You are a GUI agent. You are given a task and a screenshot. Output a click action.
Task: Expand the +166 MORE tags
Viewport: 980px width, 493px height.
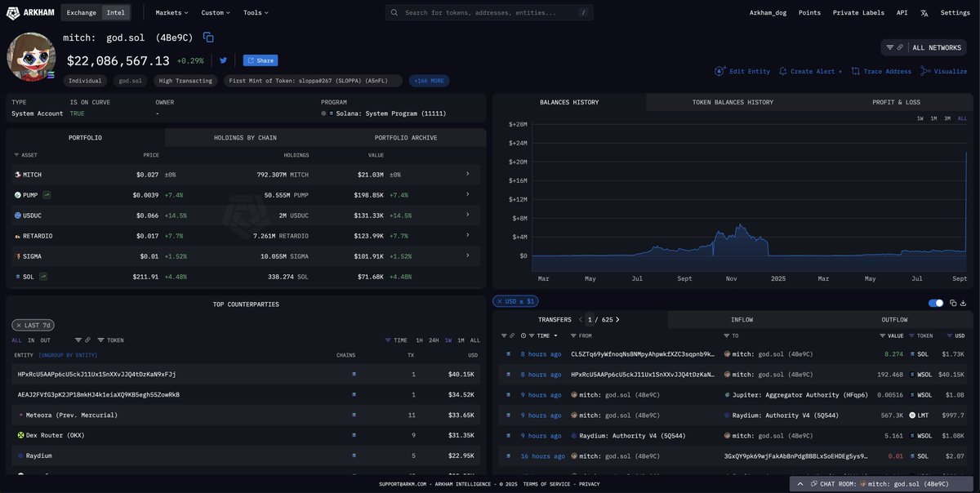(x=430, y=81)
